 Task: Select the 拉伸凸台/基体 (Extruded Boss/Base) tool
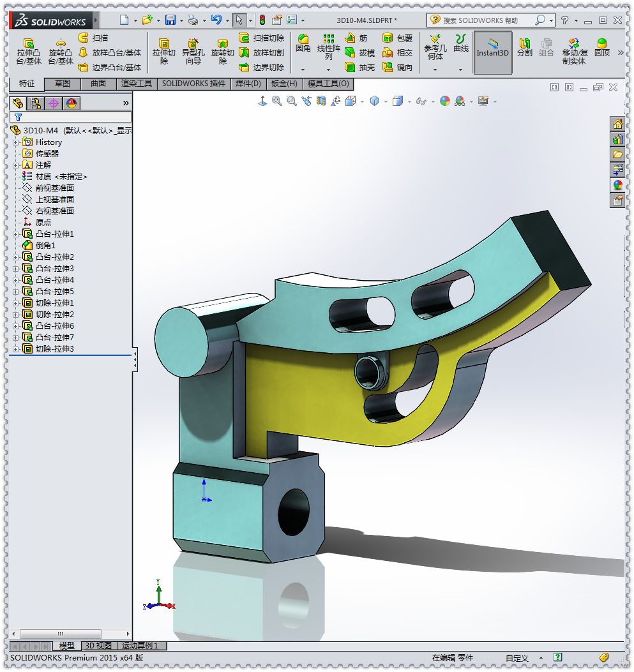(28, 50)
